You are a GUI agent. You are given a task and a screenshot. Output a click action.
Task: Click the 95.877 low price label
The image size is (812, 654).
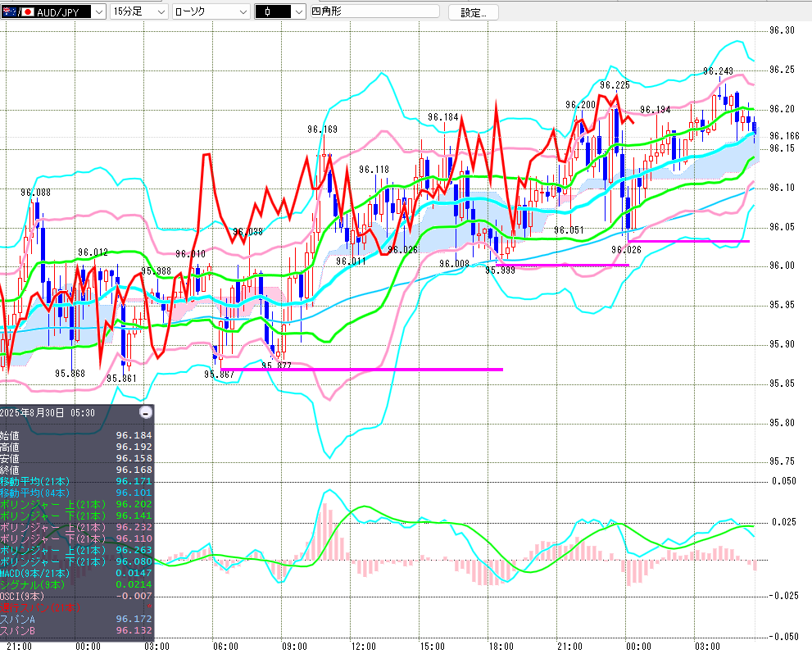(x=276, y=366)
